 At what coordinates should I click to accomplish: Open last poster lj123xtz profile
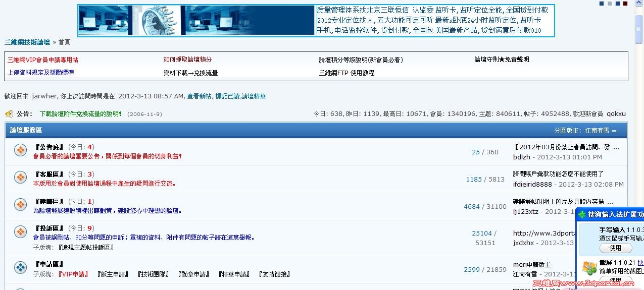[526, 212]
